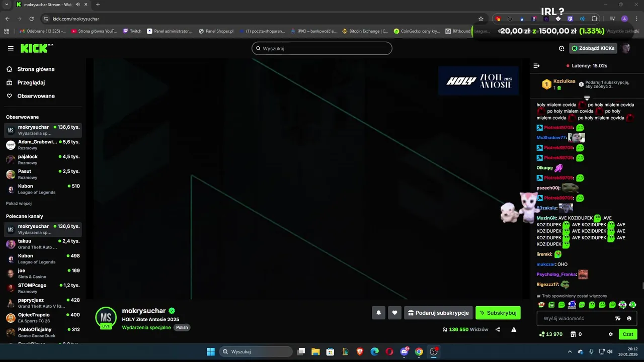Click the mokrysuchar channel avatar

[x=106, y=317]
